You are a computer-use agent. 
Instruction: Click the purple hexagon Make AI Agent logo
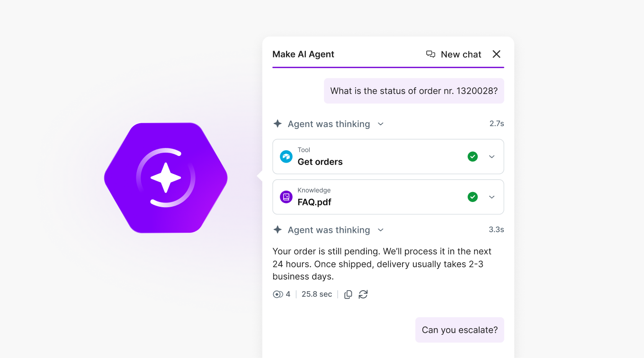166,178
